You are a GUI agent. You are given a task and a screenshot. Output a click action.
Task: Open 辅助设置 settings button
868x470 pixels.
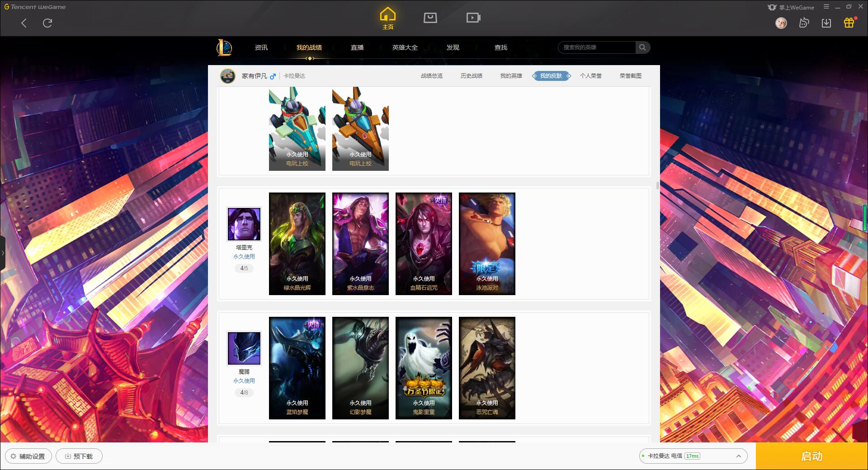pyautogui.click(x=28, y=456)
